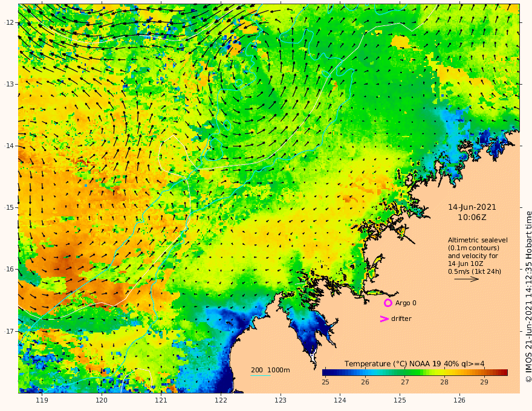Image resolution: width=532 pixels, height=411 pixels.
Task: Click longitude axis label 125
Action: 400,401
